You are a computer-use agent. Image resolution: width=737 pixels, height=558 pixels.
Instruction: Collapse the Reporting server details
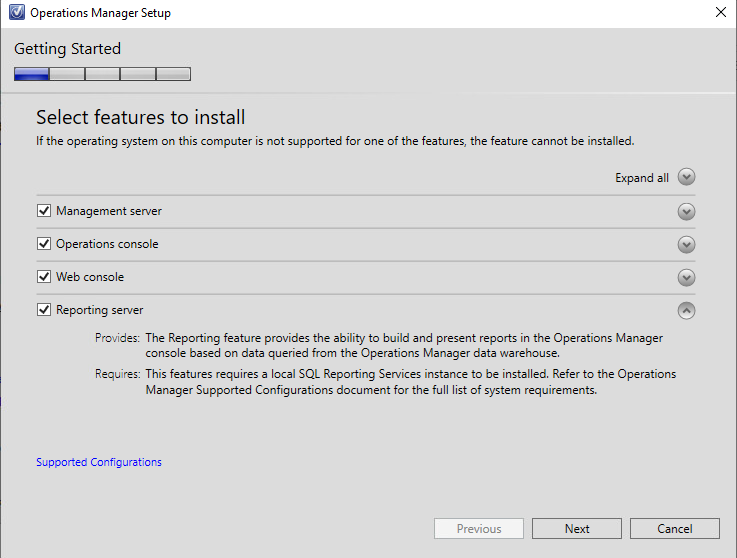tap(686, 310)
